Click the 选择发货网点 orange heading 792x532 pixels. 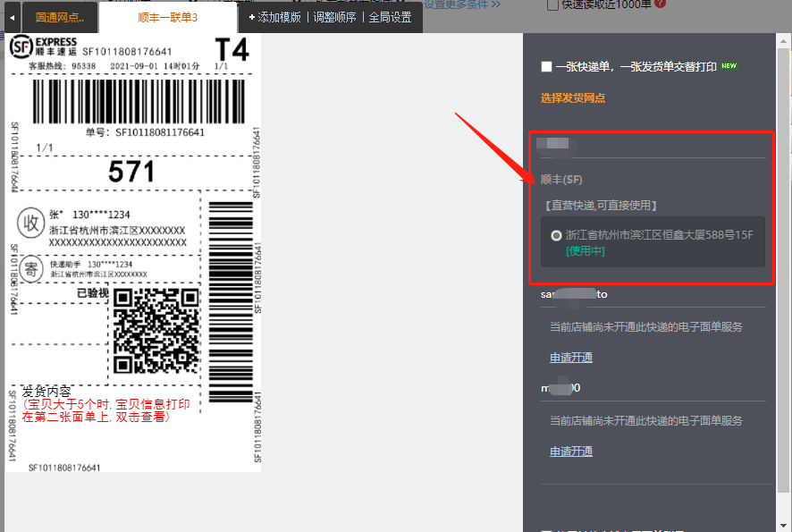[572, 98]
